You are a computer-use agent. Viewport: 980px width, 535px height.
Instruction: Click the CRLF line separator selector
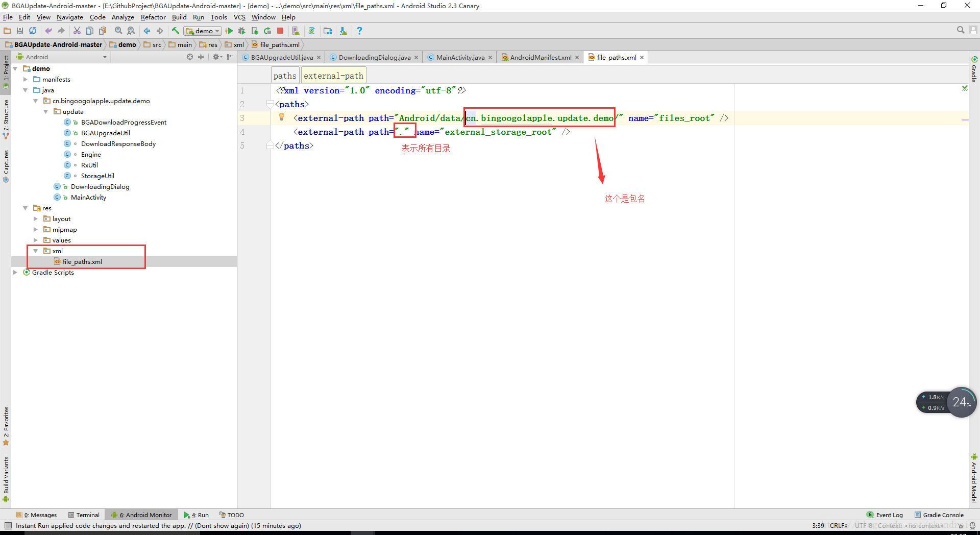pos(839,525)
